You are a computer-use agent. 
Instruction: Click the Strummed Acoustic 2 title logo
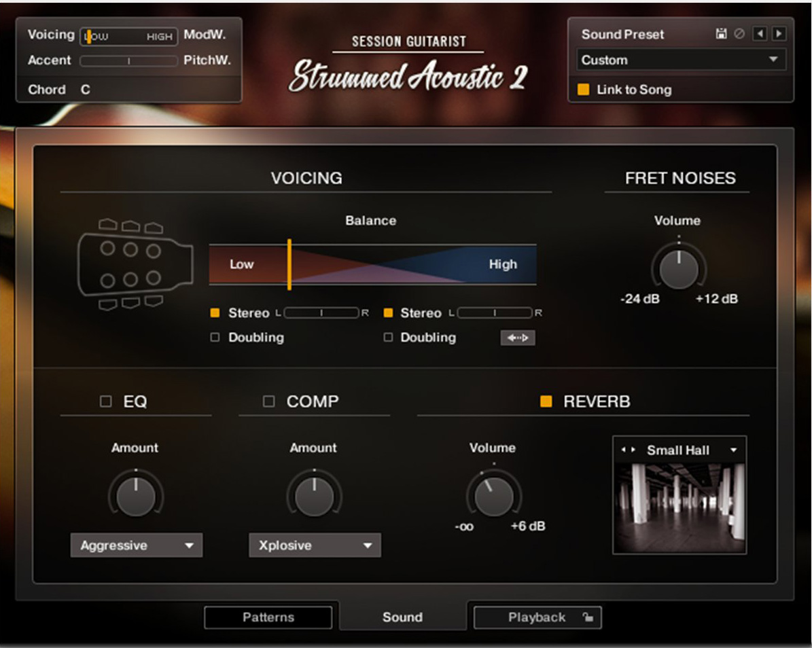tap(408, 77)
